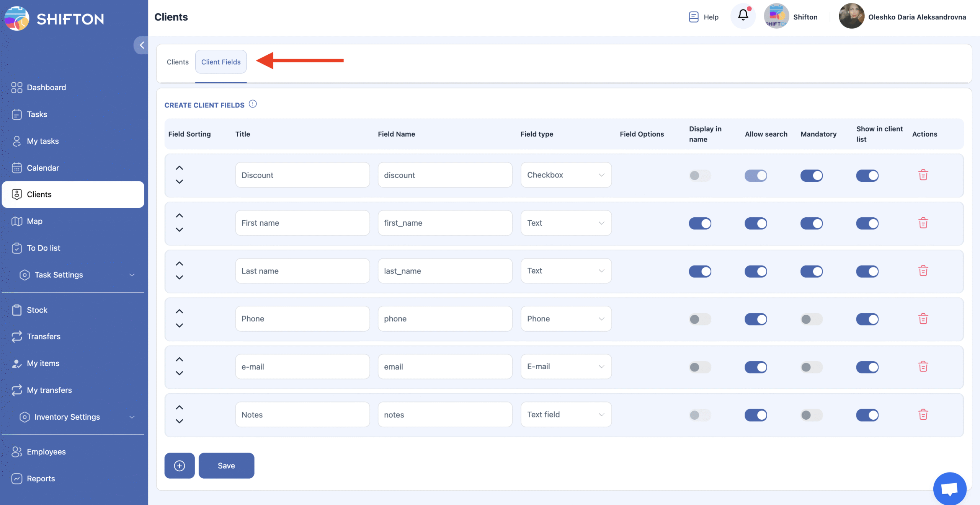Screen dimensions: 980x505
Task: Move Phone field down
Action: click(x=179, y=326)
